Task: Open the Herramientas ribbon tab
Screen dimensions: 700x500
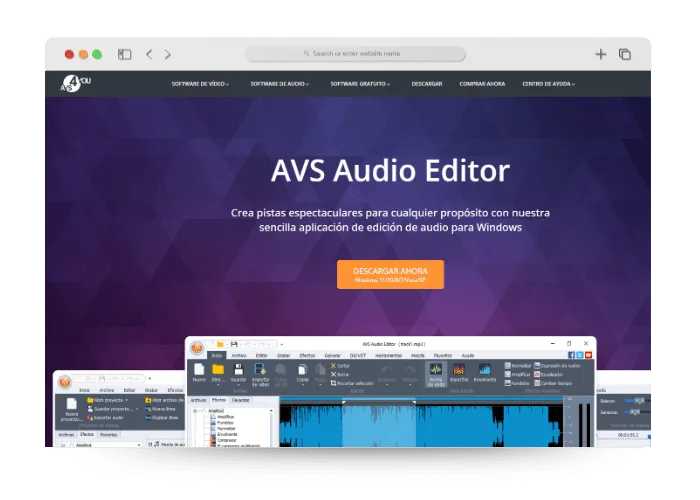Action: (388, 355)
